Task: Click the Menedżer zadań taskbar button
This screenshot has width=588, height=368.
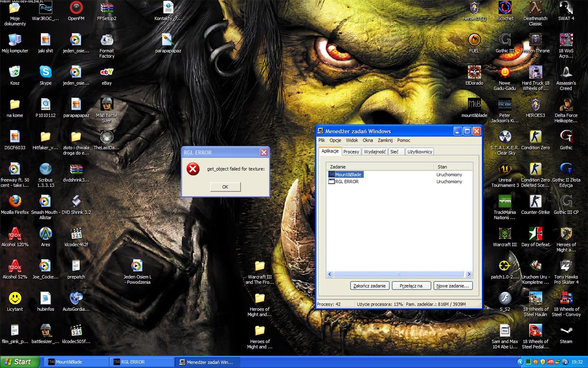Action: coord(207,362)
